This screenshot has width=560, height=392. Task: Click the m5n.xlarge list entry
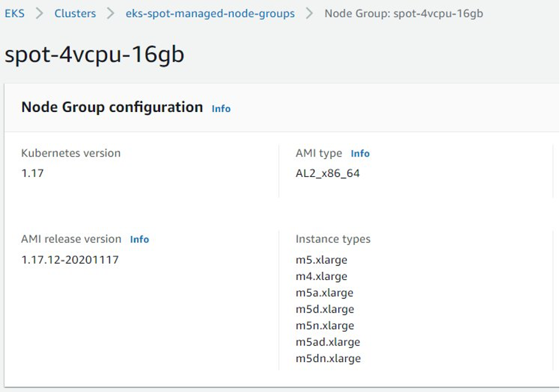click(323, 325)
